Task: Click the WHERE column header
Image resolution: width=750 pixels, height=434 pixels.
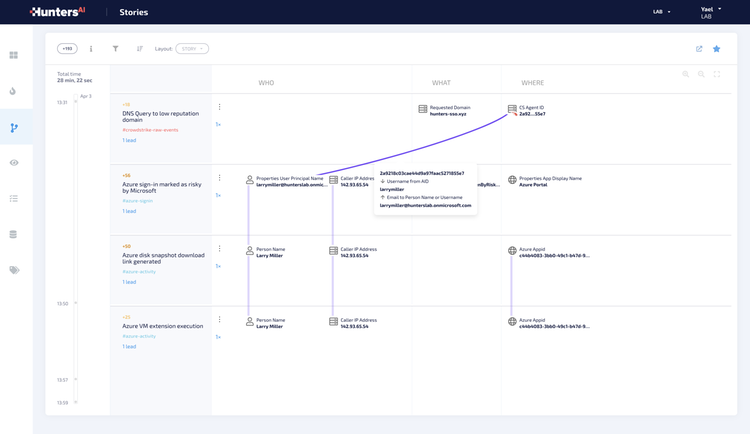Action: click(x=532, y=83)
